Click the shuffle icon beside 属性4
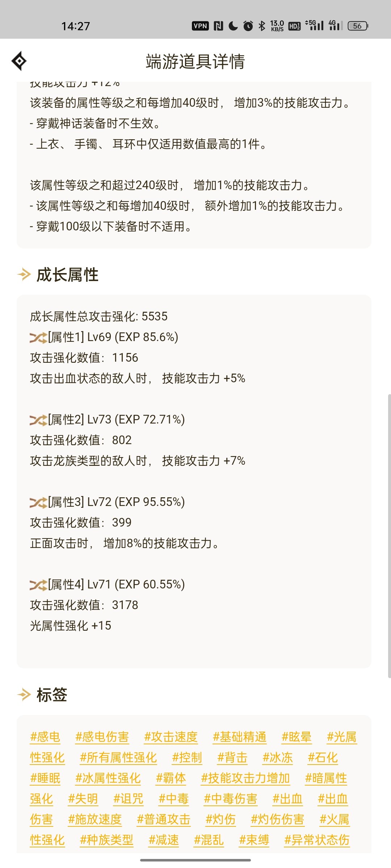 coord(38,585)
